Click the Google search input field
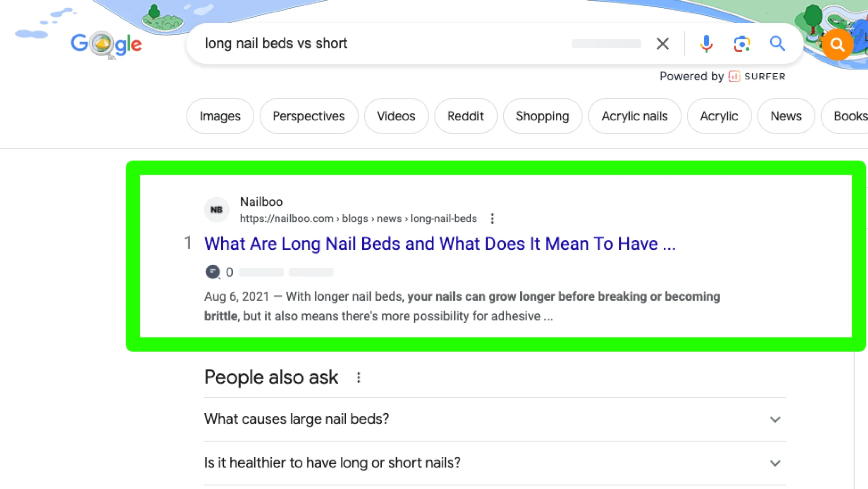 417,43
